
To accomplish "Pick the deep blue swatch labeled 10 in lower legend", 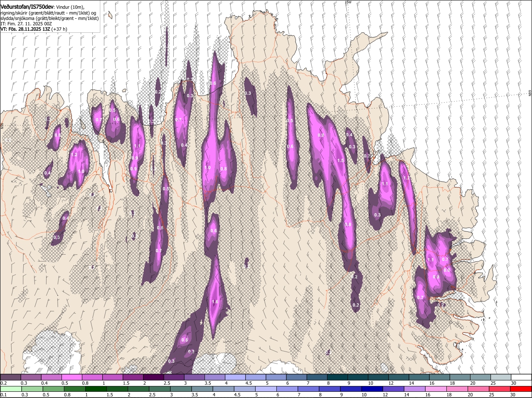I will click(372, 389).
